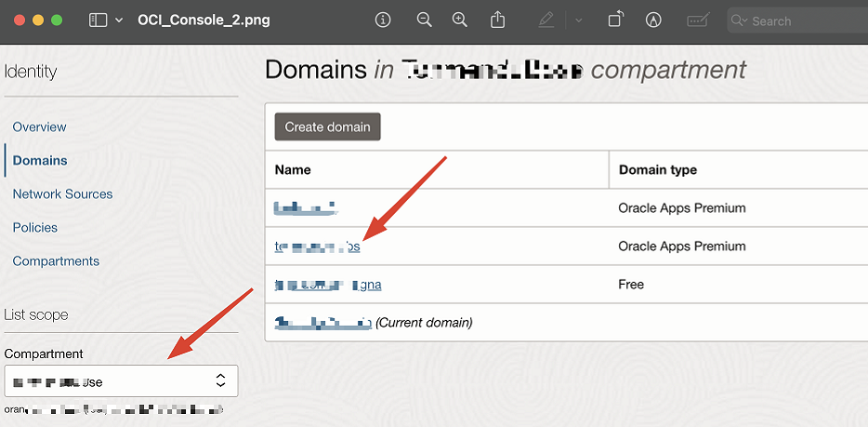Viewport: 868px width, 427px height.
Task: Toggle the Preview sidebar view button
Action: (98, 20)
